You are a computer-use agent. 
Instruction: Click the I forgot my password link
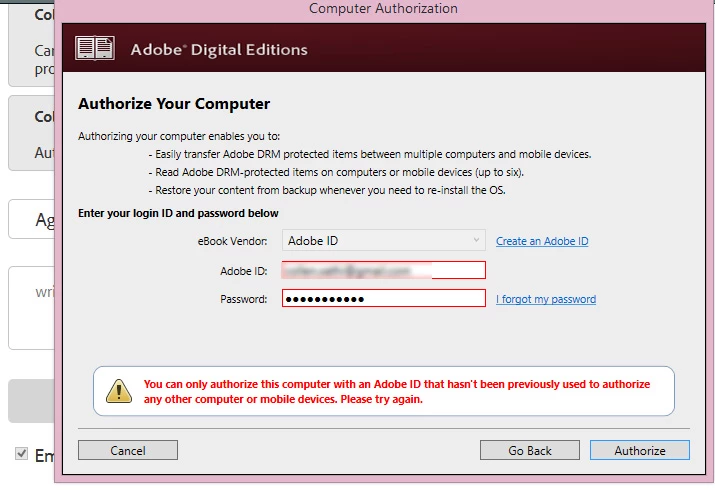coord(546,299)
